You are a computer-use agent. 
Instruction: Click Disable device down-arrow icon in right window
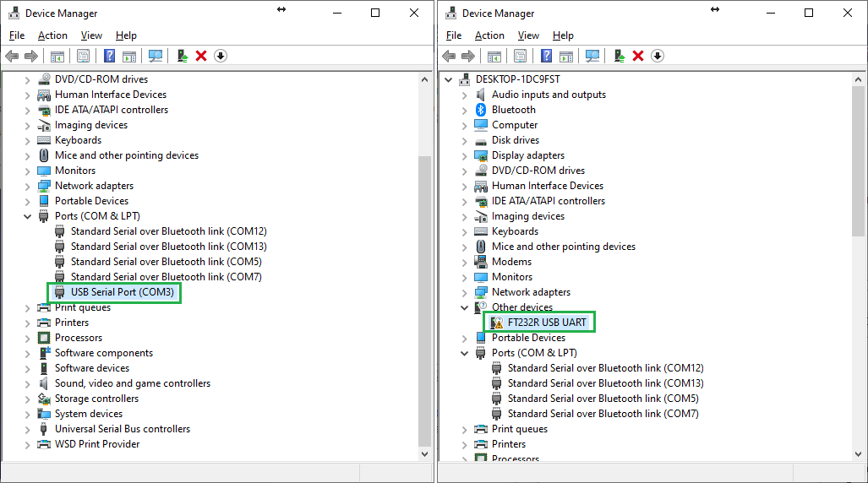(657, 56)
